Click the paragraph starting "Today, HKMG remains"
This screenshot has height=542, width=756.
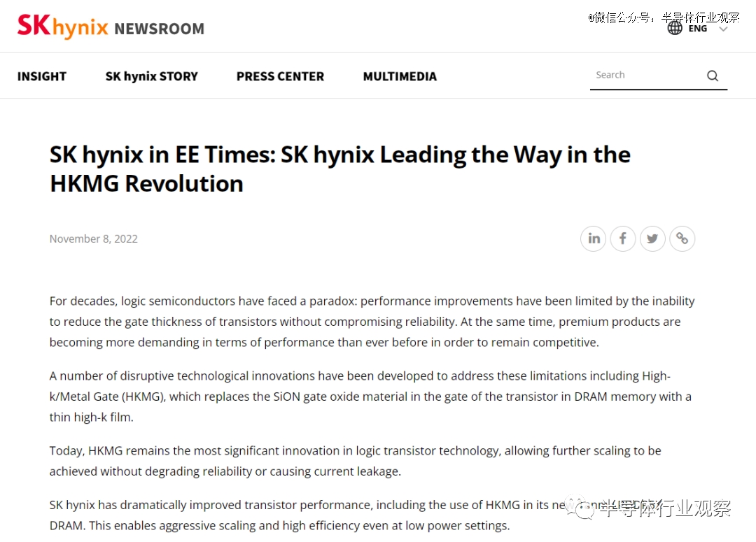click(355, 461)
